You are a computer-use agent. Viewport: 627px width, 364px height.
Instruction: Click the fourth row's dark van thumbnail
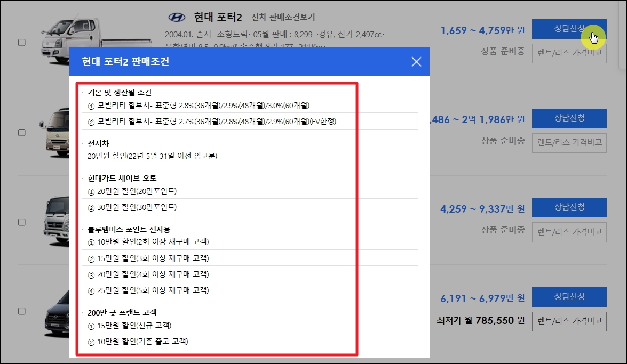tap(57, 314)
